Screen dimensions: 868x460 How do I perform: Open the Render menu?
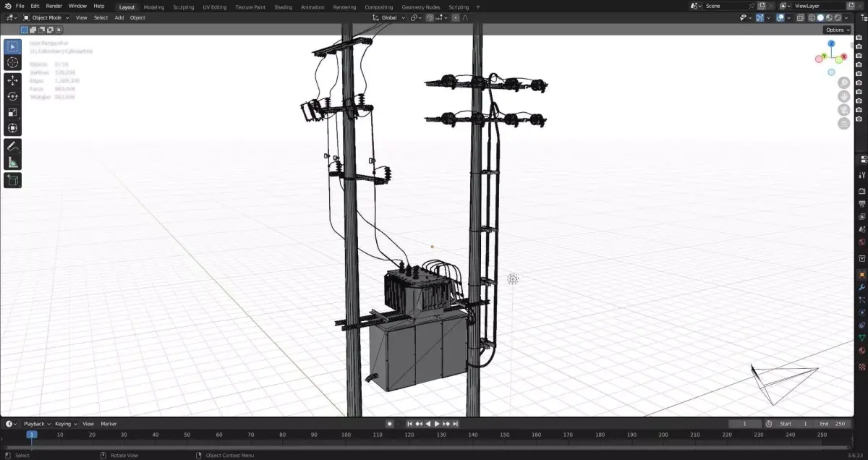[x=54, y=6]
